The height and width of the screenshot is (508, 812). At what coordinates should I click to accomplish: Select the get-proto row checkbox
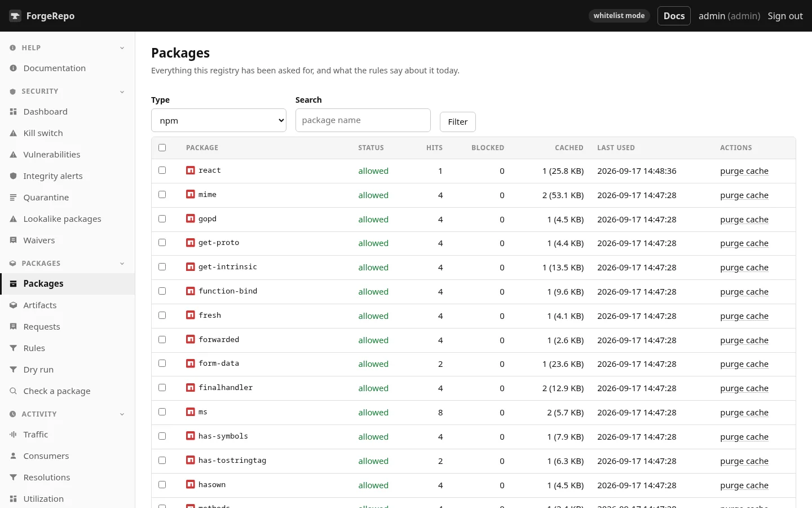162,243
